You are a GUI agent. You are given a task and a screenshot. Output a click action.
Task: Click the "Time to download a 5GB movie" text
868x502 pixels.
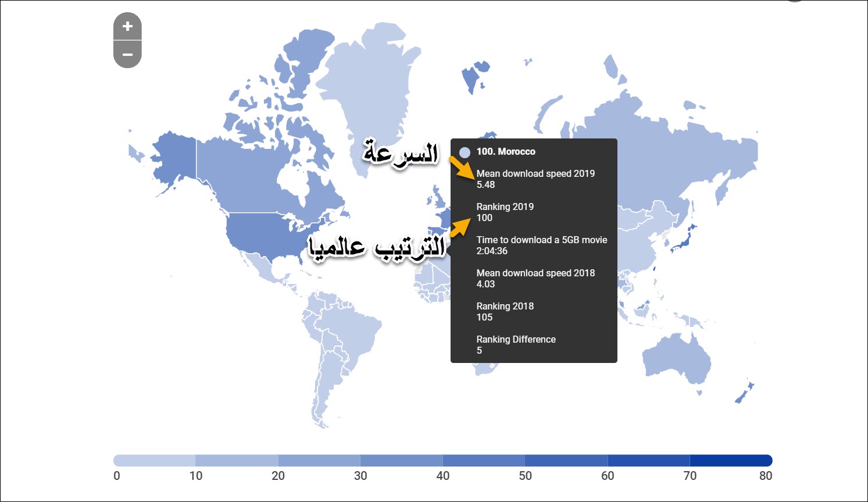(541, 240)
